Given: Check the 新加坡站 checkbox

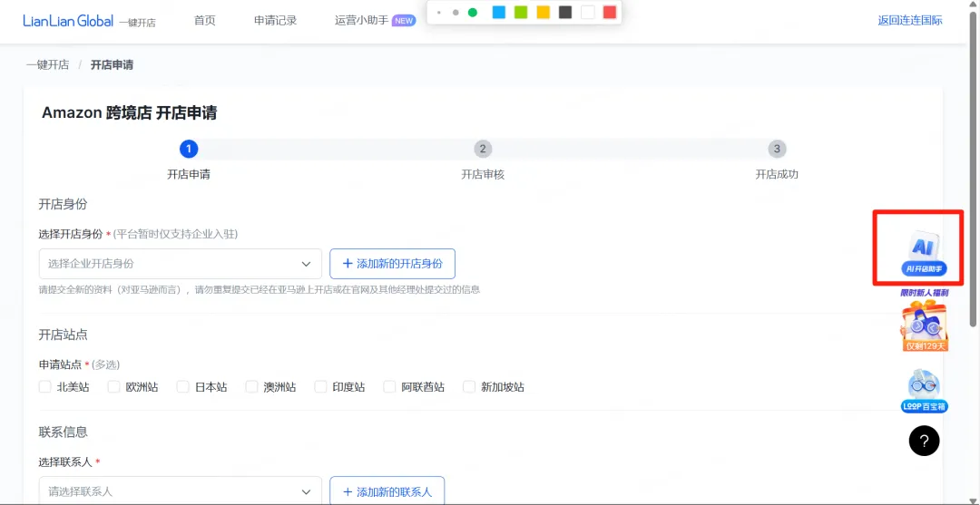Looking at the screenshot, I should point(469,387).
